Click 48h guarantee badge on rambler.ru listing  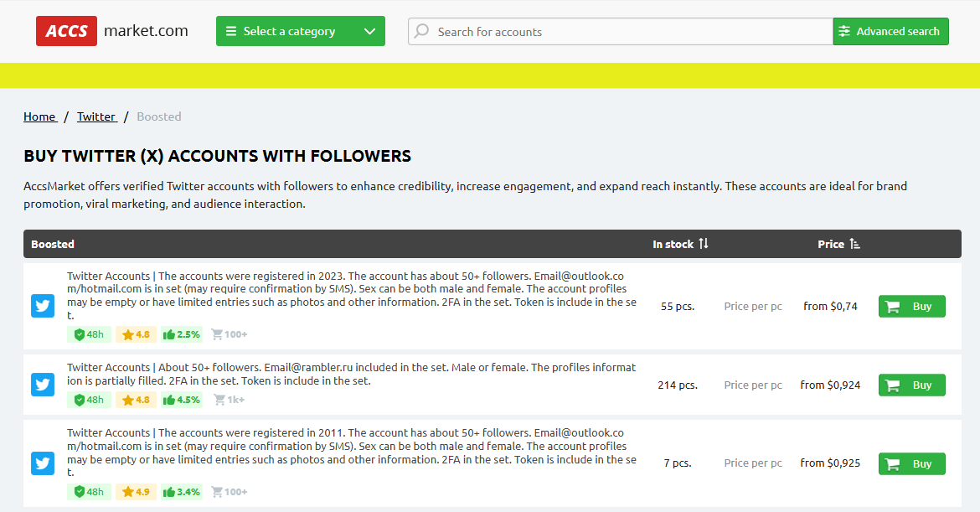(x=89, y=400)
